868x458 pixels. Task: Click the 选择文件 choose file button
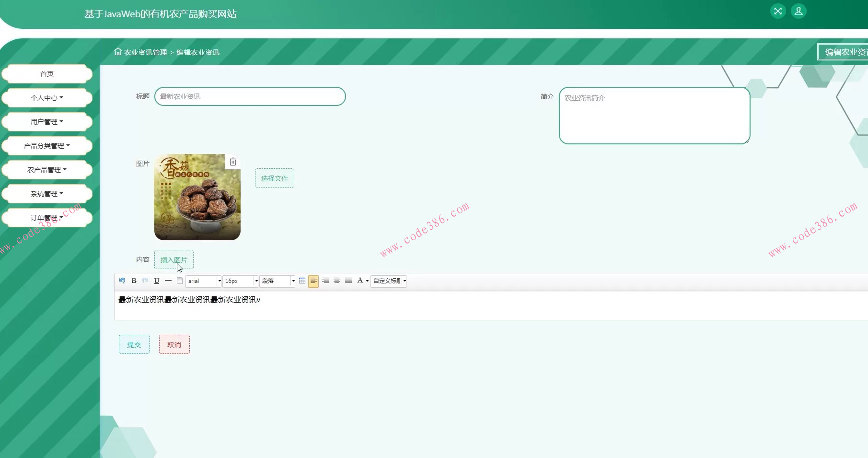[275, 178]
